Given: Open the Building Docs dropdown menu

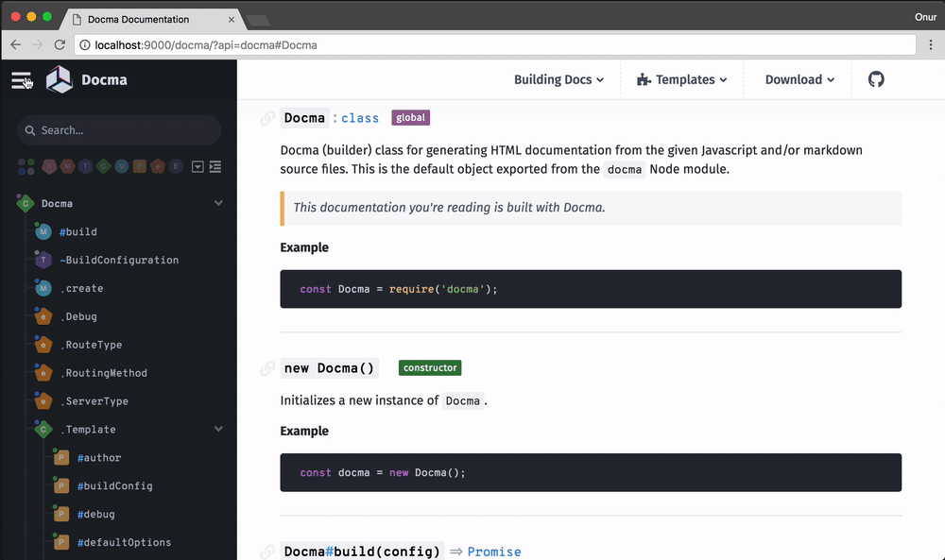Looking at the screenshot, I should (x=558, y=79).
